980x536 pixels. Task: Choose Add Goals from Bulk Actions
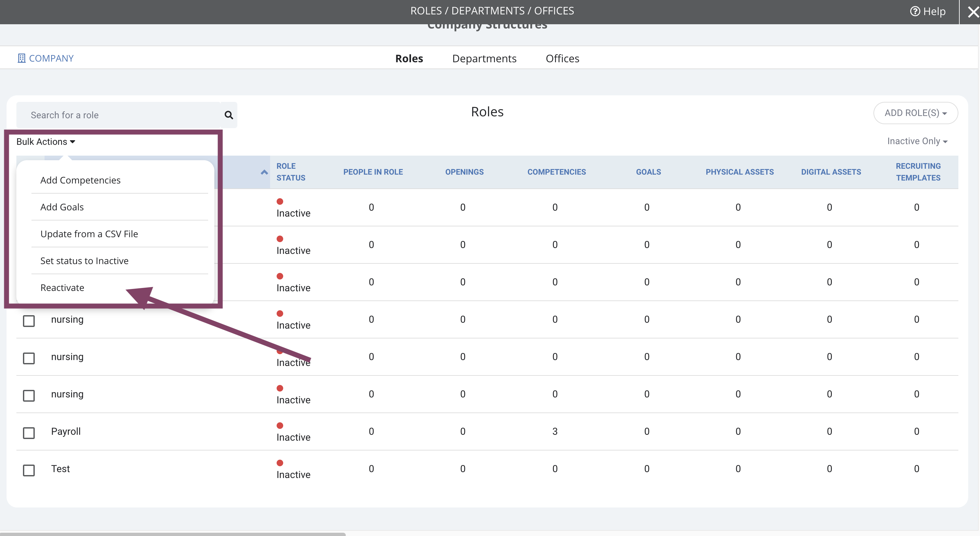(62, 207)
